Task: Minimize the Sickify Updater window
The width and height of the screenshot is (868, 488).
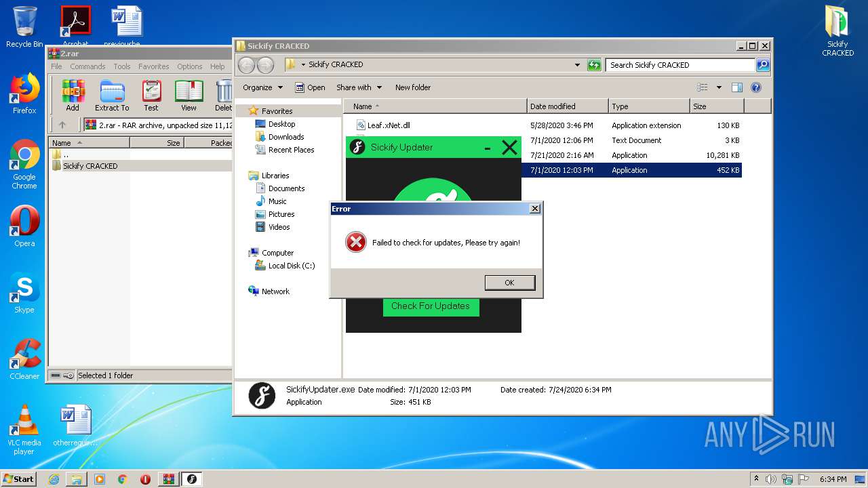Action: tap(488, 148)
